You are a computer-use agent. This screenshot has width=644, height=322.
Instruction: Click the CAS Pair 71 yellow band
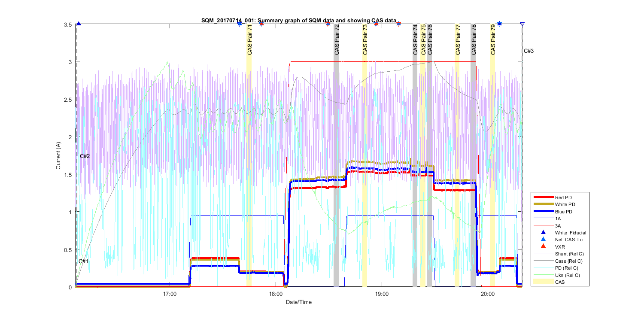pyautogui.click(x=249, y=172)
